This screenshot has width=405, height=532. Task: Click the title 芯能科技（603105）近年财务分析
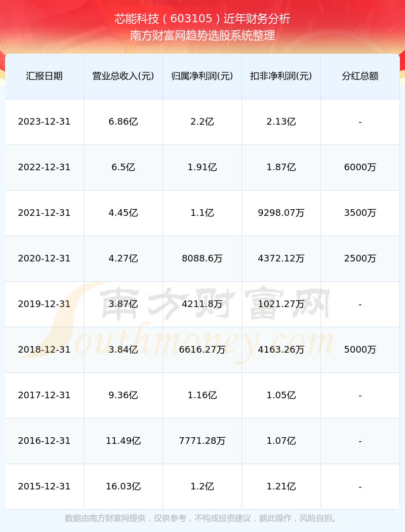(202, 19)
